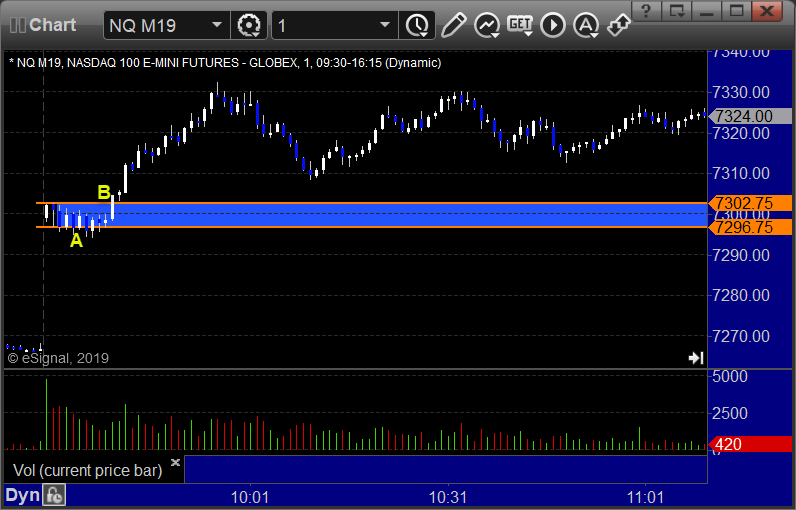The width and height of the screenshot is (796, 510).
Task: Click the red 420 volume marker
Action: 750,445
